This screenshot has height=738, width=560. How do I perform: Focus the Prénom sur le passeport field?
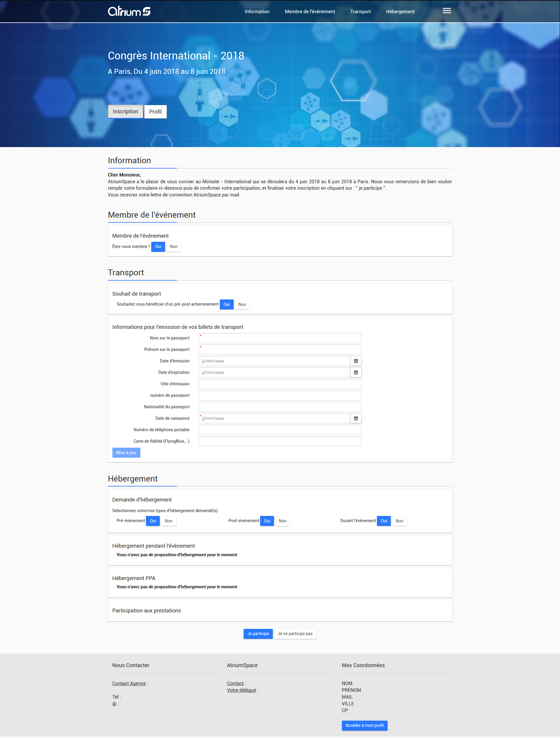(280, 349)
